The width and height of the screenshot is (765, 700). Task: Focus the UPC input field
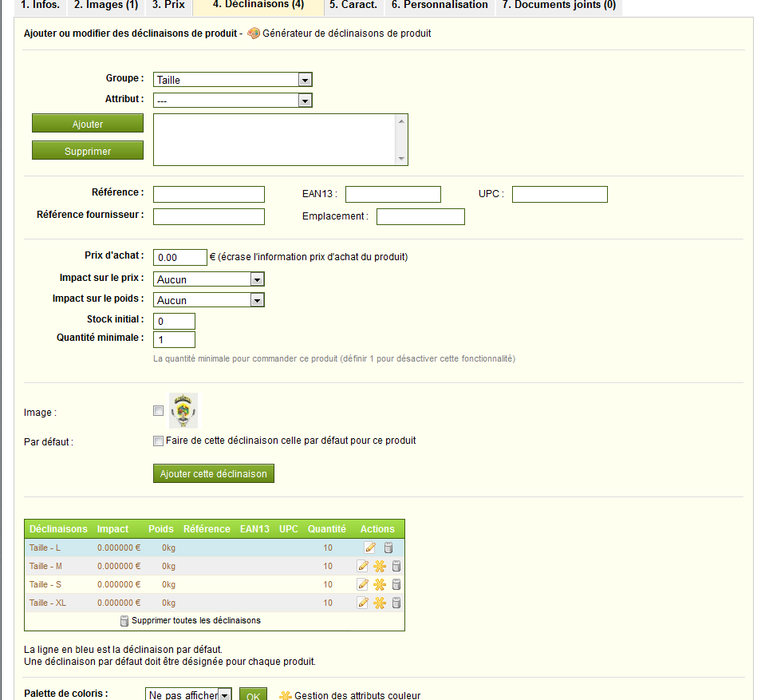[560, 194]
